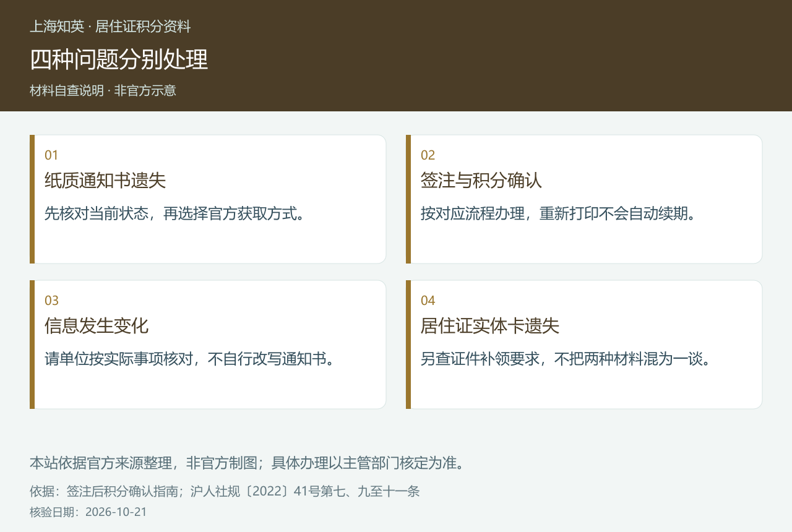The height and width of the screenshot is (532, 792).
Task: Click the number 02 label
Action: coord(428,155)
